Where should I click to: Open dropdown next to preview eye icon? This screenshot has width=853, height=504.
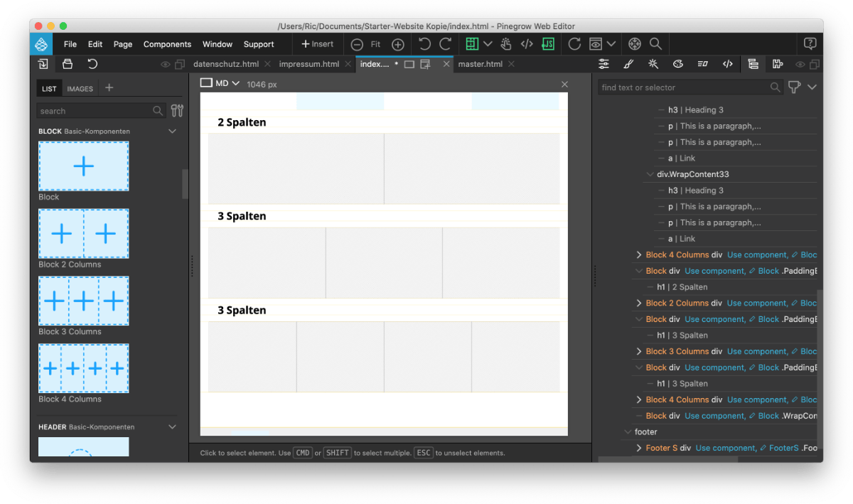click(611, 44)
